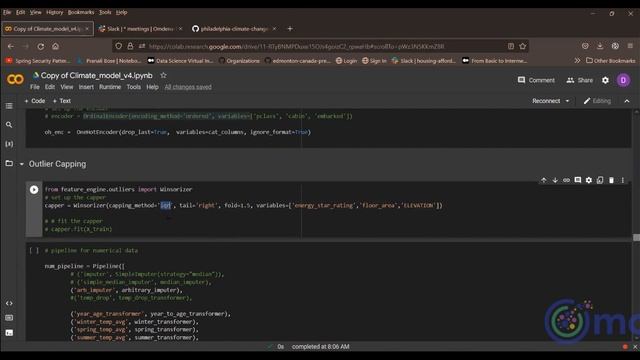Image resolution: width=640 pixels, height=360 pixels.
Task: Toggle reader view icon in address bar
Action: coord(511,47)
